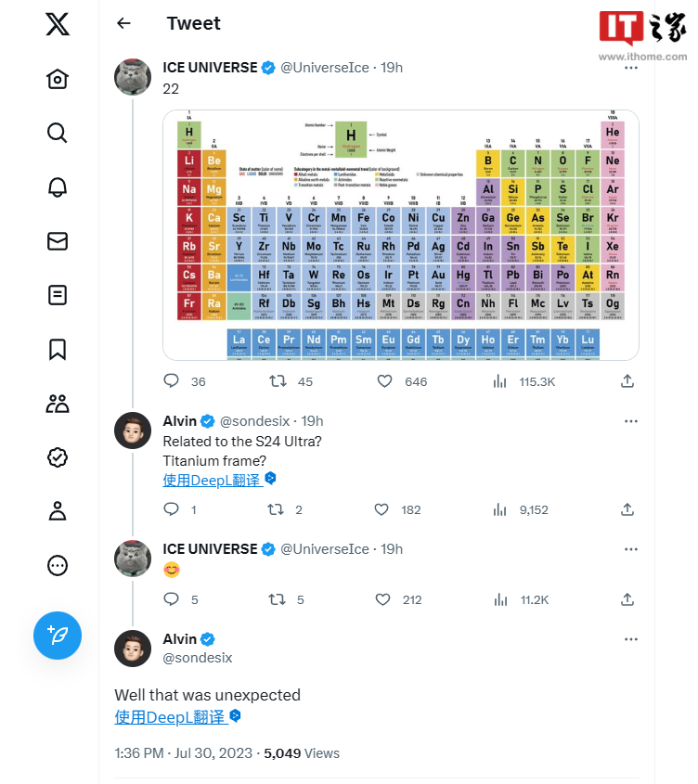Open the Verified section

click(57, 457)
